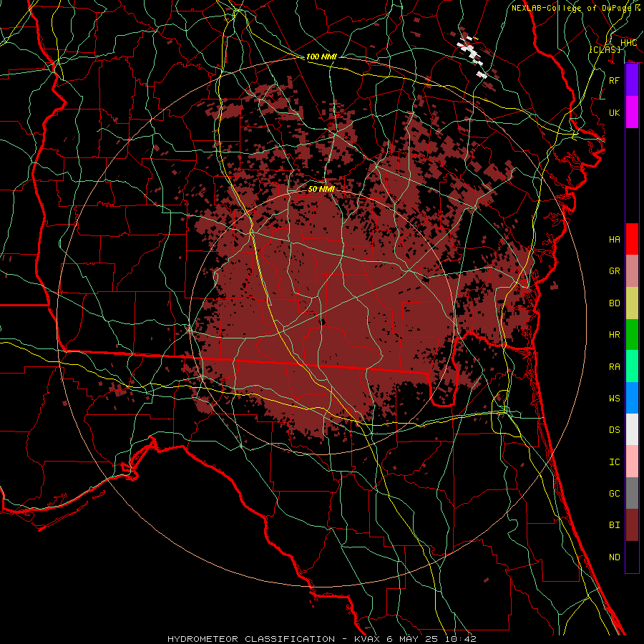Image resolution: width=644 pixels, height=644 pixels.
Task: Click the WS wet snow blue swatch
Action: (632, 398)
